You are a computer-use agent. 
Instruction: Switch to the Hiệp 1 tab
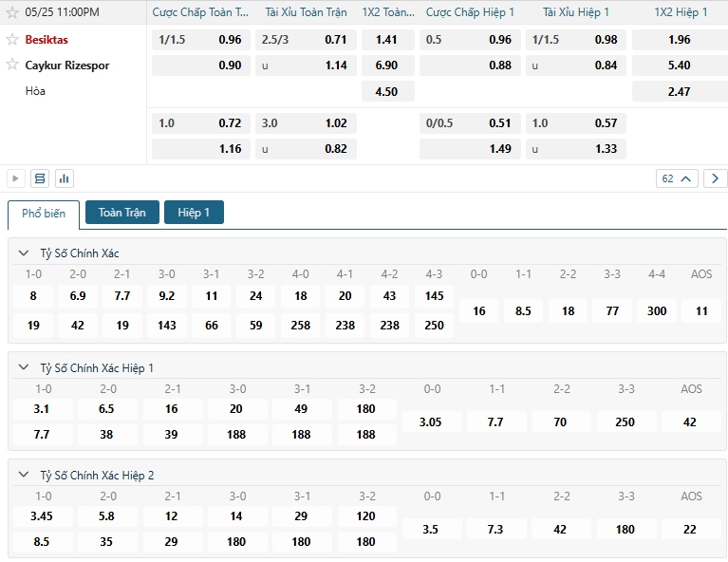point(194,213)
